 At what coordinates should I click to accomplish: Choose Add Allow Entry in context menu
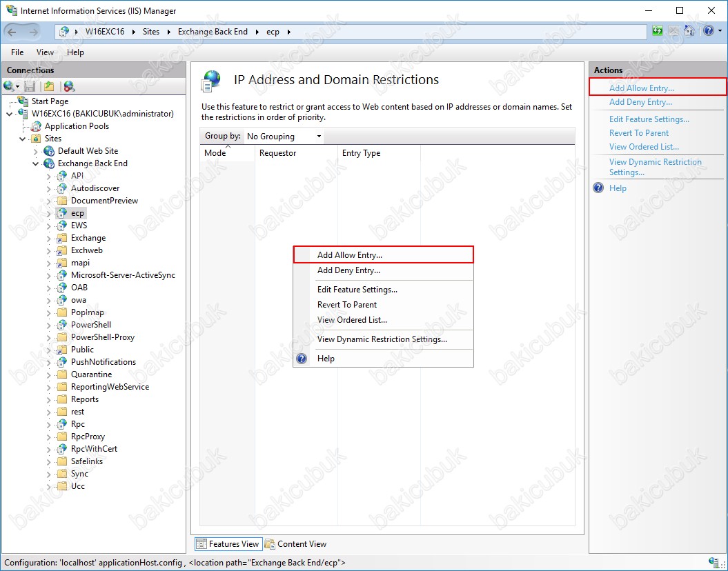point(383,254)
